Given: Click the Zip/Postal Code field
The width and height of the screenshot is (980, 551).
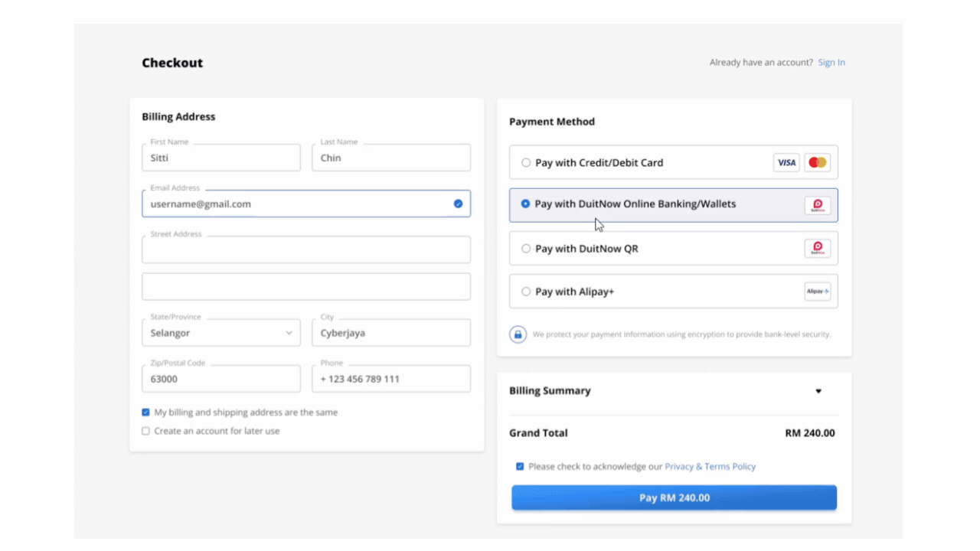Looking at the screenshot, I should [221, 379].
